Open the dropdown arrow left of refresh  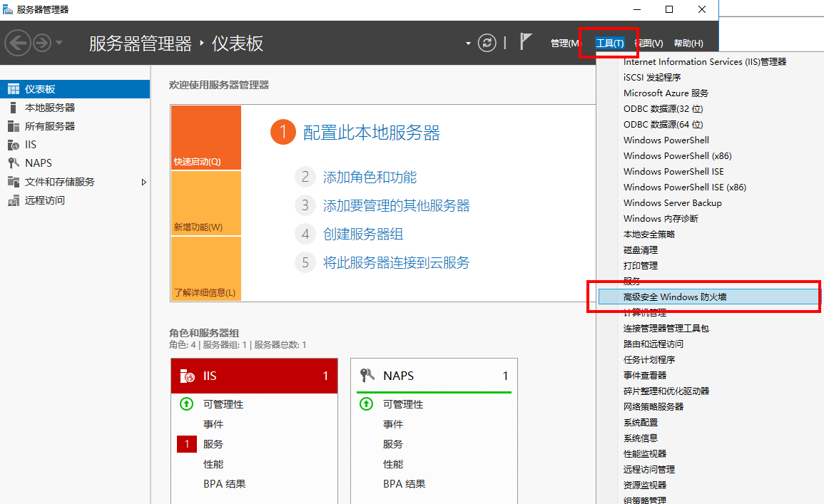(x=468, y=43)
